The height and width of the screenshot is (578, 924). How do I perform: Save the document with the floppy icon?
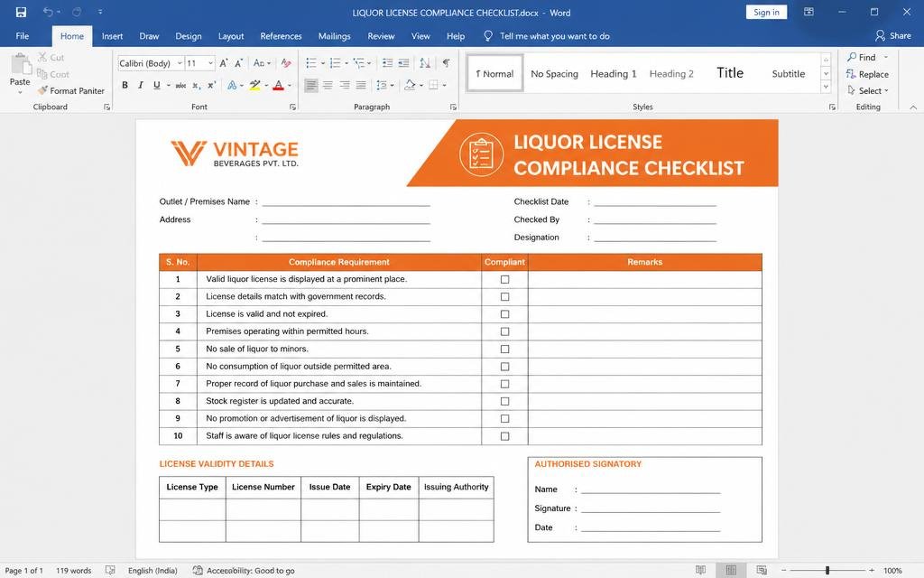coord(21,12)
